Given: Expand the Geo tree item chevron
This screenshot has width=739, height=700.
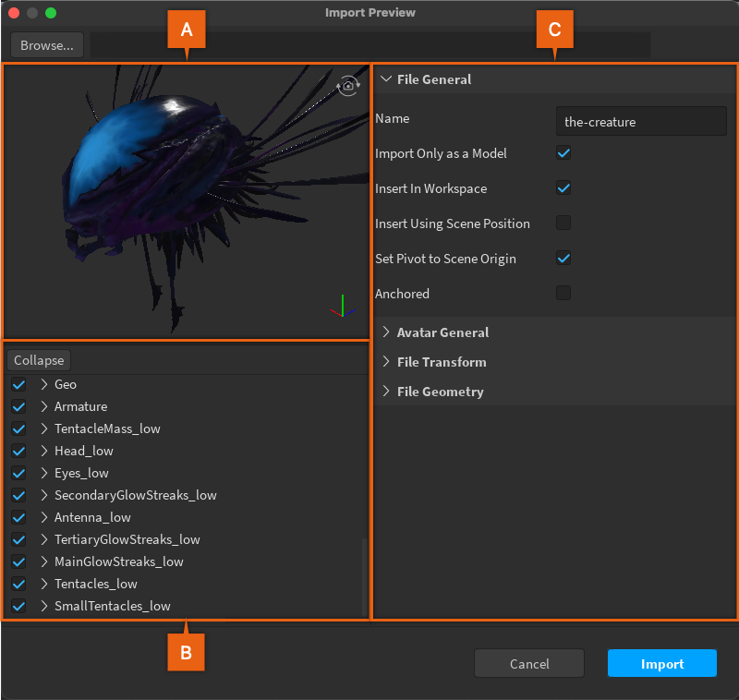Looking at the screenshot, I should (43, 384).
